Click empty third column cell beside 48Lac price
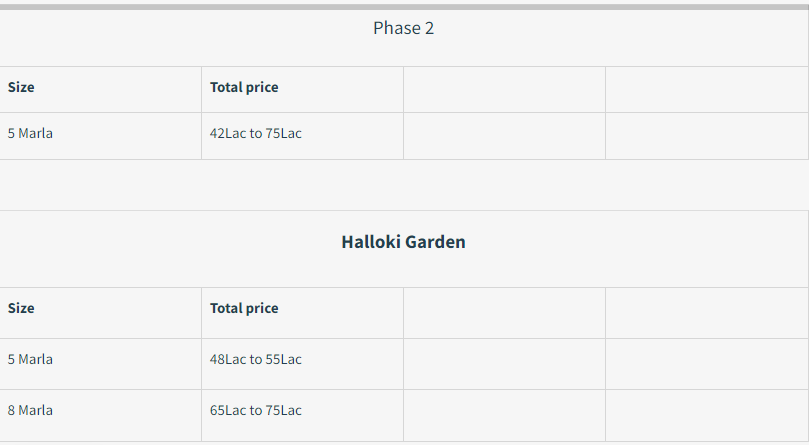This screenshot has width=809, height=445. point(505,364)
